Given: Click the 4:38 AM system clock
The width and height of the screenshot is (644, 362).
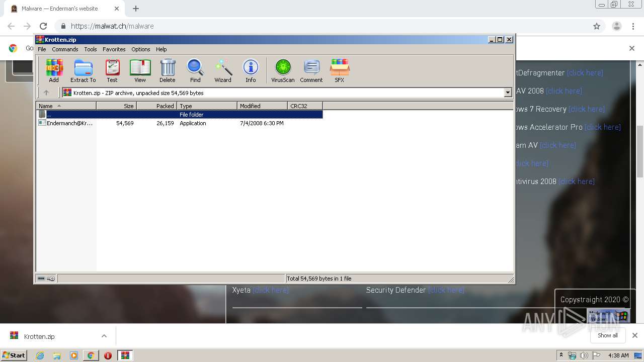Looking at the screenshot, I should (x=618, y=355).
